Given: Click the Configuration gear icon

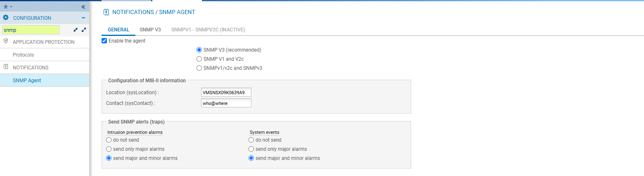Looking at the screenshot, I should (6, 18).
